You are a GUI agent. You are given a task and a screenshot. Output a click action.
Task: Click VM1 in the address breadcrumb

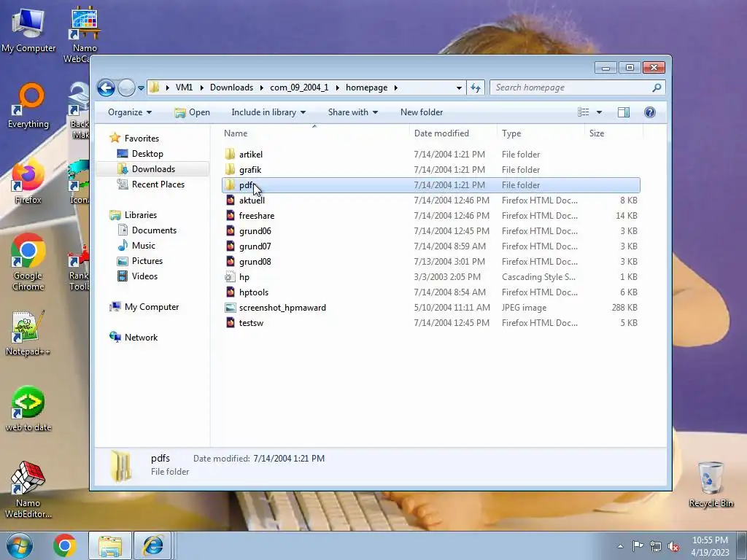click(x=184, y=87)
